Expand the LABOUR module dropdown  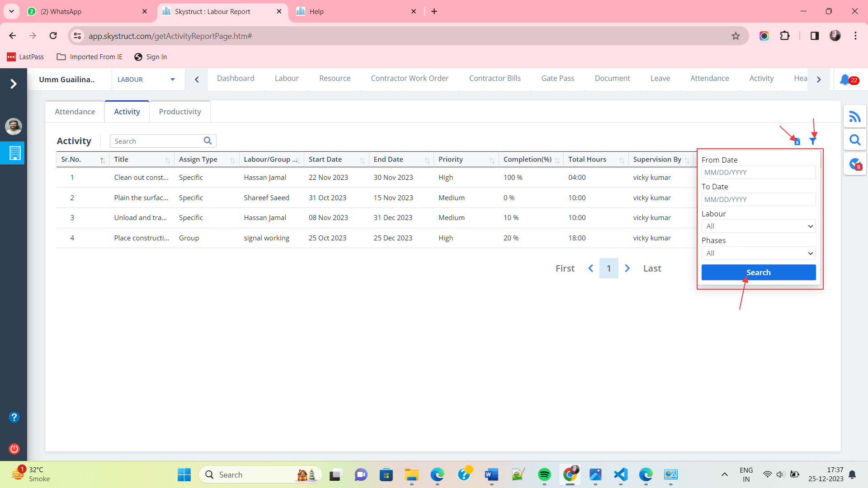(x=172, y=80)
